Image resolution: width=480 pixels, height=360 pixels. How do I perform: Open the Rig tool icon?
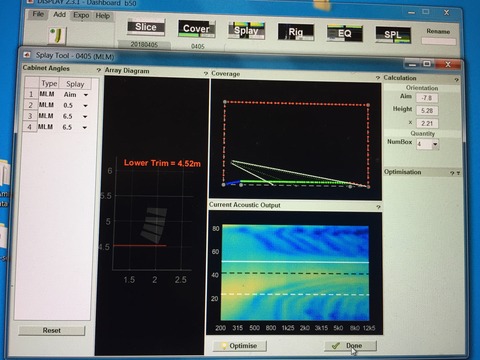(296, 32)
